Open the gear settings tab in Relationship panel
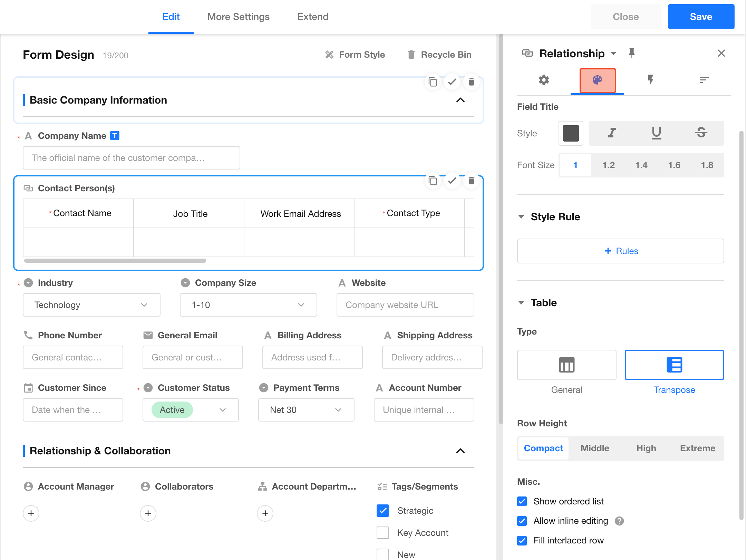The width and height of the screenshot is (747, 560). tap(544, 80)
